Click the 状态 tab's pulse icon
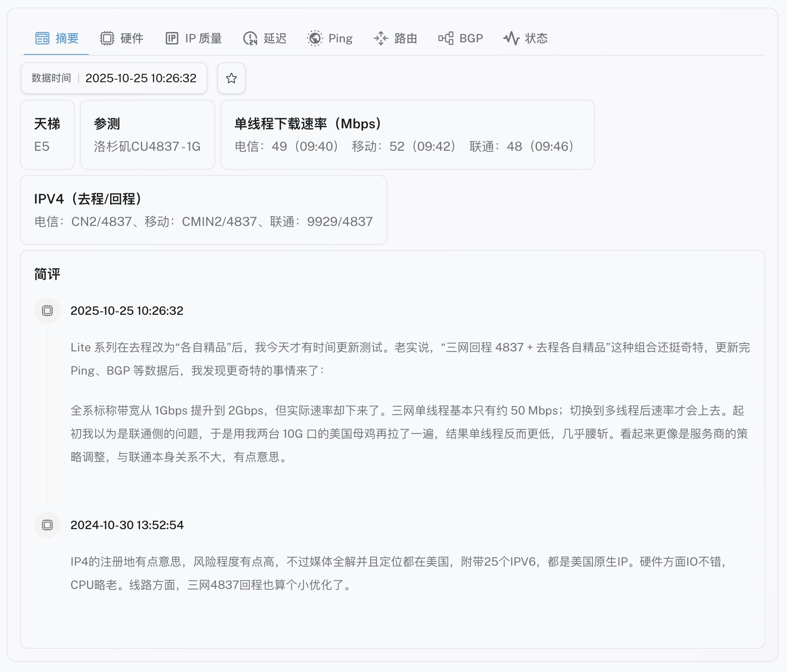Viewport: 787px width, 672px height. pyautogui.click(x=511, y=38)
